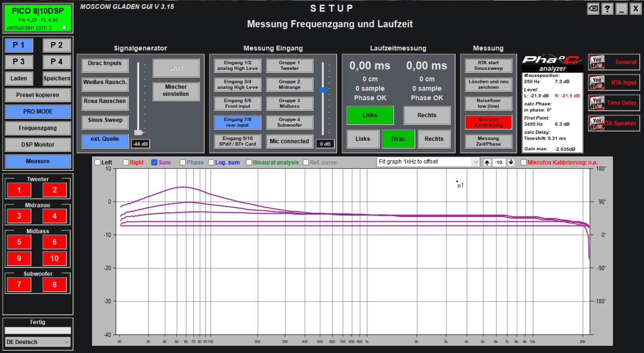Screen dimensions: 644x353
Task: Click Mischer einstellen button
Action: 176,91
